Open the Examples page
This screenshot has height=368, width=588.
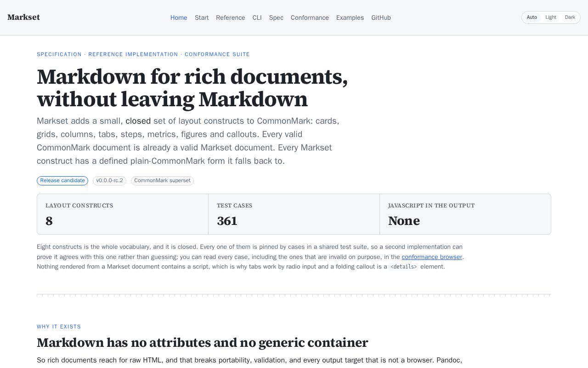pos(350,17)
